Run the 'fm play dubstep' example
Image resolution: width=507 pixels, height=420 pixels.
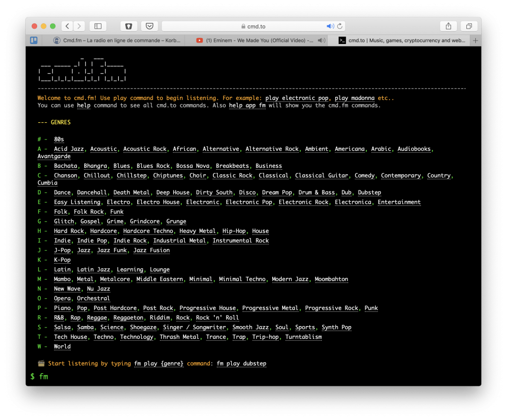tap(242, 364)
